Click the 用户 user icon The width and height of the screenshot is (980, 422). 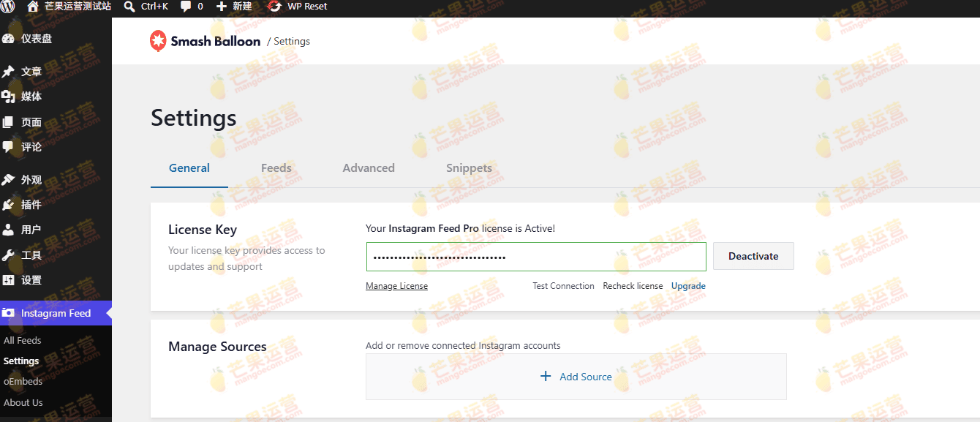(x=8, y=230)
